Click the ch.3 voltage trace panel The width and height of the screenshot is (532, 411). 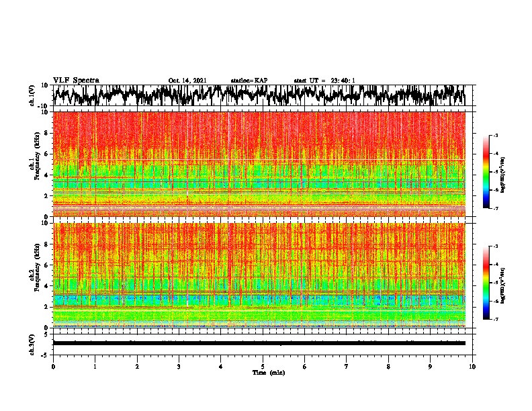pyautogui.click(x=263, y=345)
